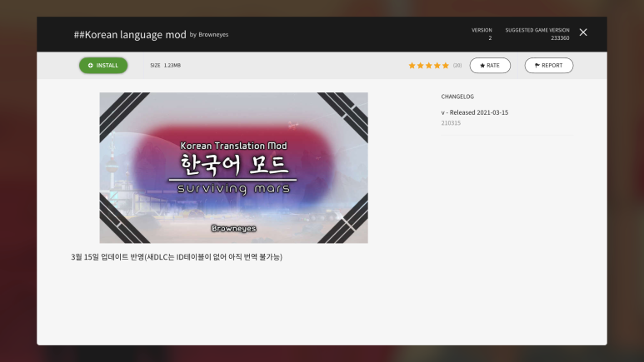This screenshot has width=644, height=362.
Task: Select the size value 1.23MB
Action: (x=172, y=65)
